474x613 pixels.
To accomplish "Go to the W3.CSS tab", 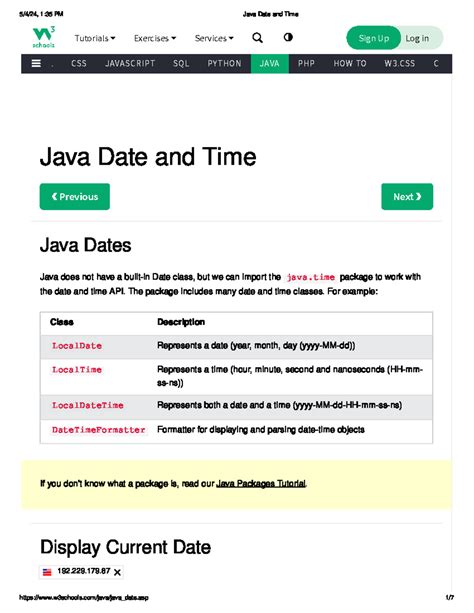I will click(399, 64).
